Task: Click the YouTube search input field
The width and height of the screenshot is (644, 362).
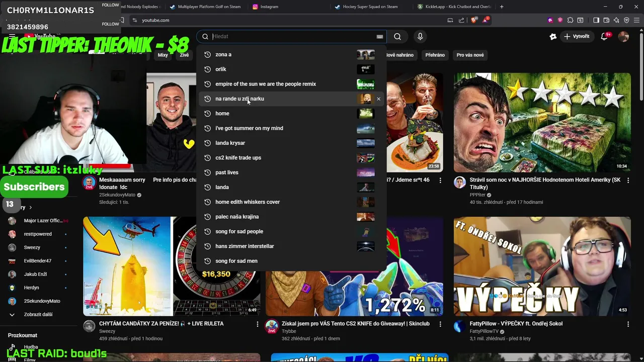Action: (292, 36)
